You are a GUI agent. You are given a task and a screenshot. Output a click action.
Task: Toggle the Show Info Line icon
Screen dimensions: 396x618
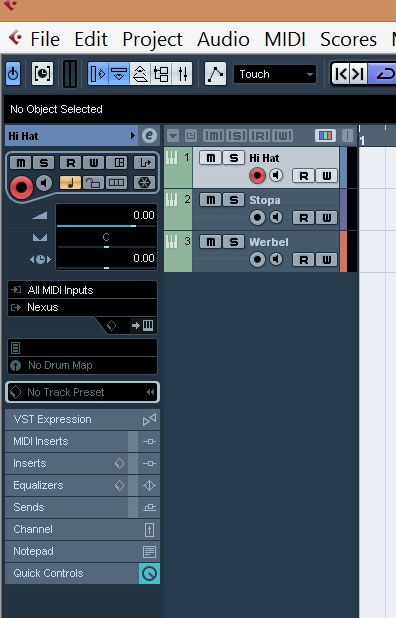pos(119,73)
